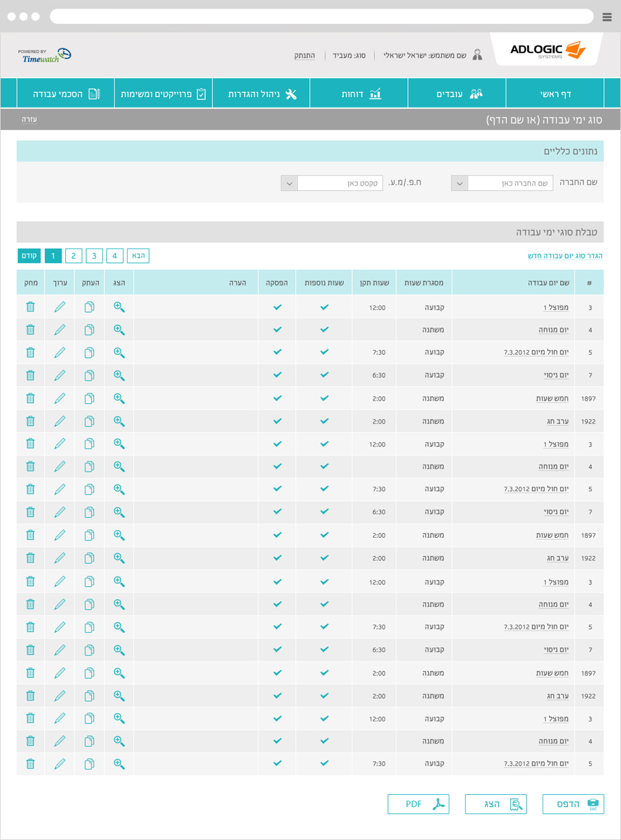The image size is (621, 840).
Task: Toggle שעות נוספות checkmark in first יום ניסוי row
Action: (x=324, y=375)
